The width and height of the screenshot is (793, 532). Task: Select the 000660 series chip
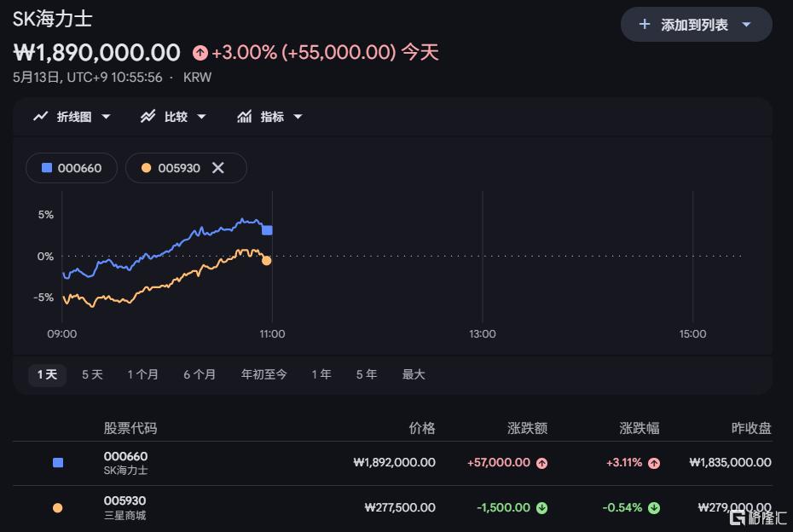[x=72, y=168]
